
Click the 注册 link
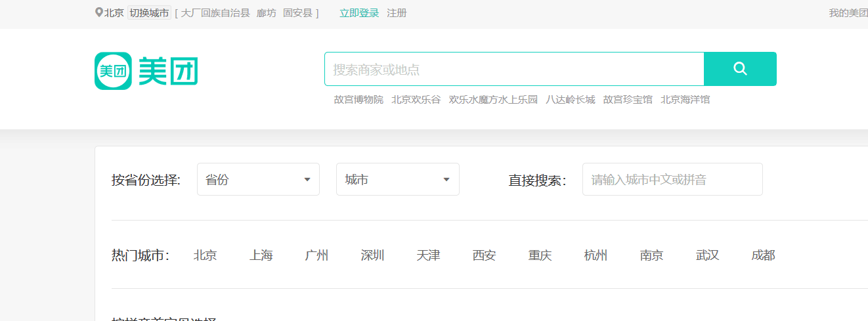click(397, 12)
